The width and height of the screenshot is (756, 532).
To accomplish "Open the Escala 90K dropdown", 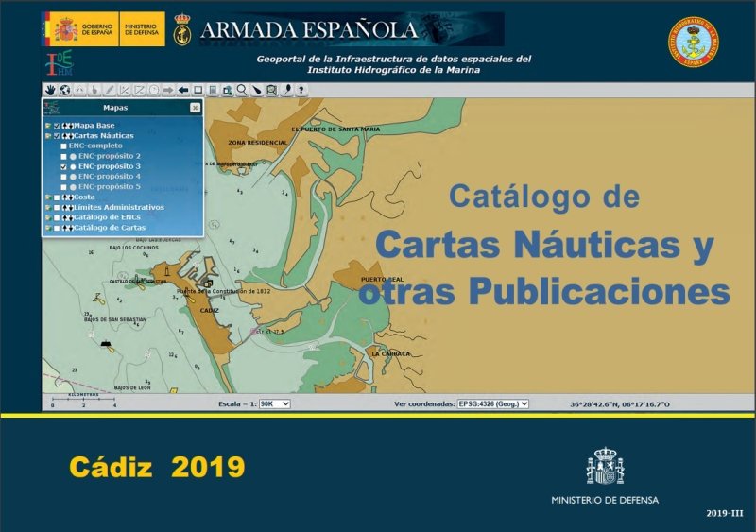I will [x=275, y=403].
